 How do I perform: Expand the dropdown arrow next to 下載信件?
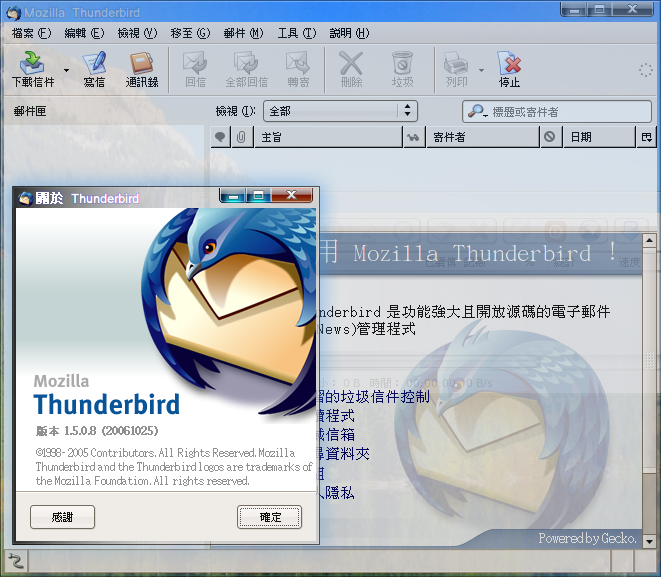[67, 71]
